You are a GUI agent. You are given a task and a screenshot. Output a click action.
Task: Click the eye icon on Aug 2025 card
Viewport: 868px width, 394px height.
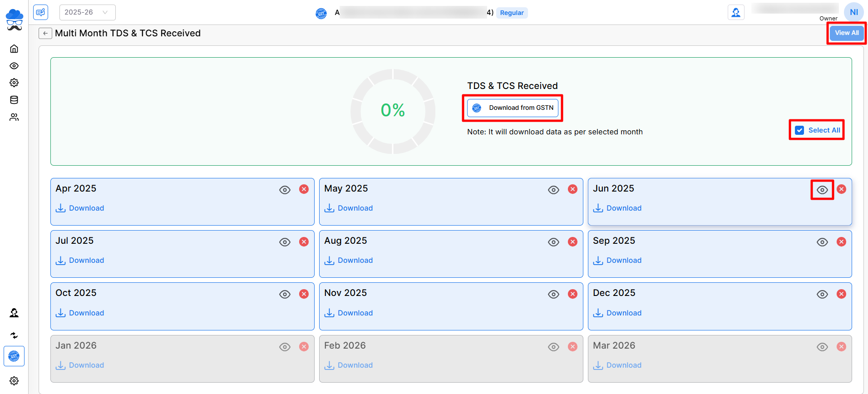[x=553, y=242]
